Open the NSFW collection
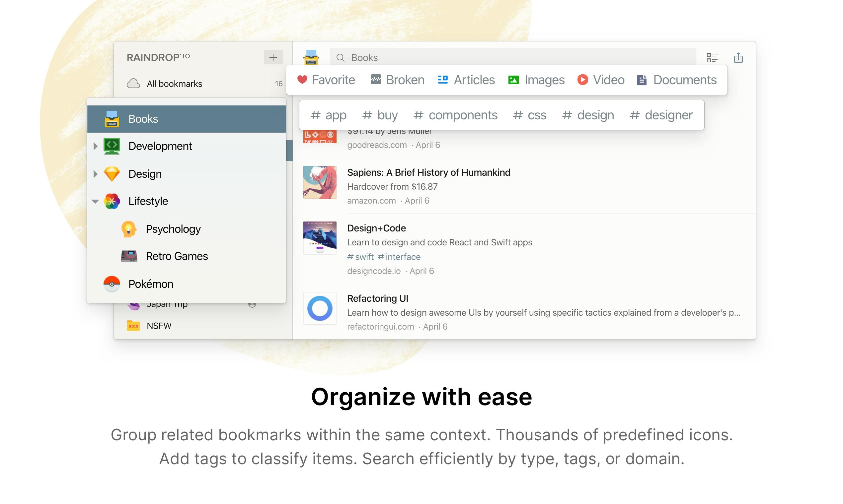843x504 pixels. coord(159,326)
